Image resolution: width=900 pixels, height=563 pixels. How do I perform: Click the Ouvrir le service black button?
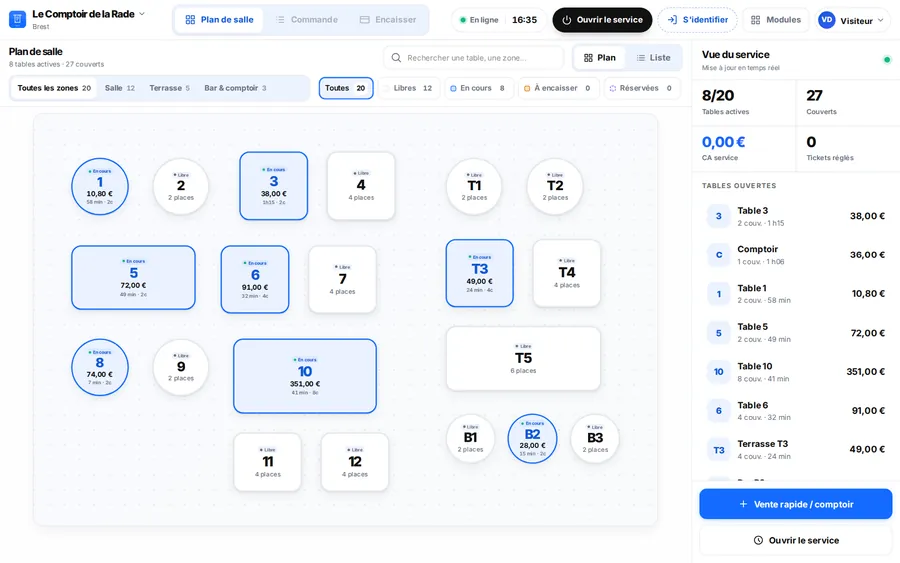[x=602, y=20]
